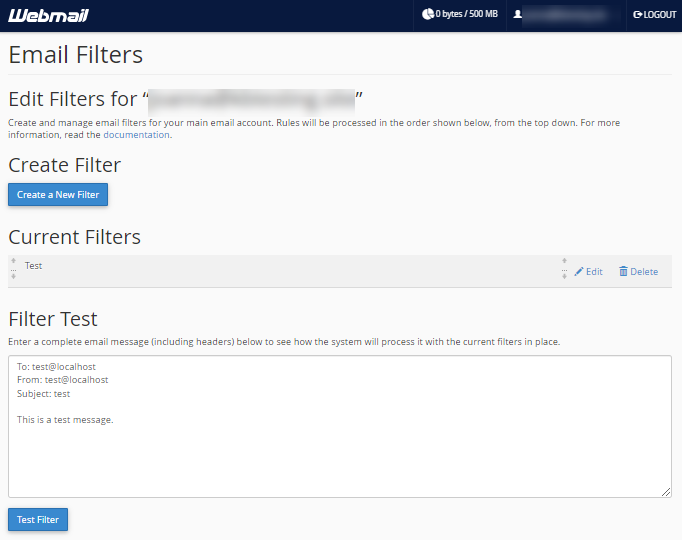Click the Create Filter heading
The height and width of the screenshot is (540, 682).
(x=64, y=165)
